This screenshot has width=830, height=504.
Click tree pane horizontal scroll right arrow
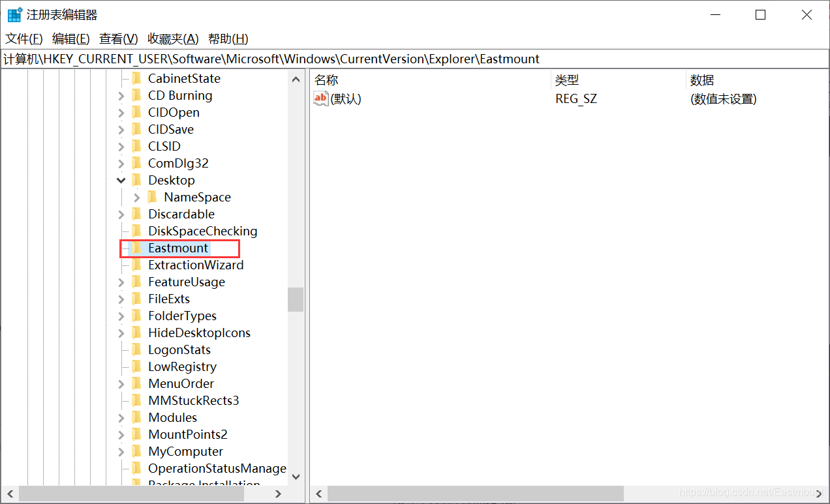(279, 494)
